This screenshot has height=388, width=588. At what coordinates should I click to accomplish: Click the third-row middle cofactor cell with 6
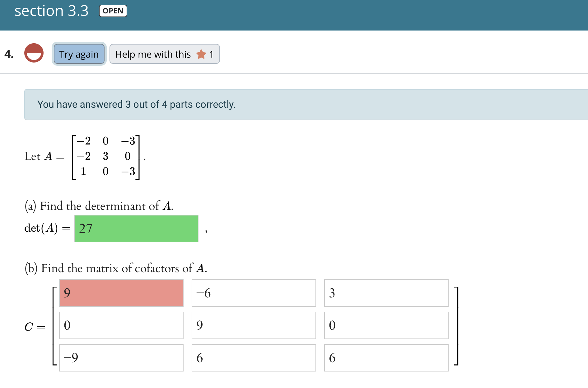click(254, 358)
